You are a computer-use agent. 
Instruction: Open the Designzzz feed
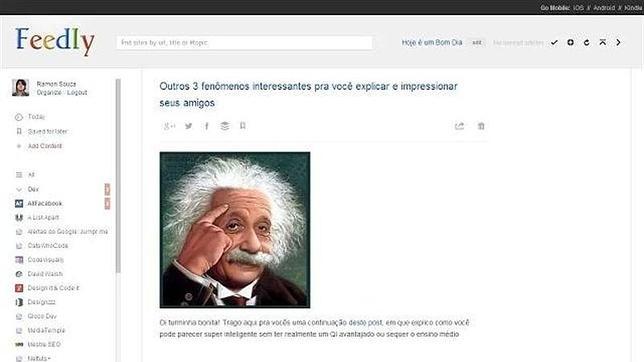pyautogui.click(x=41, y=302)
